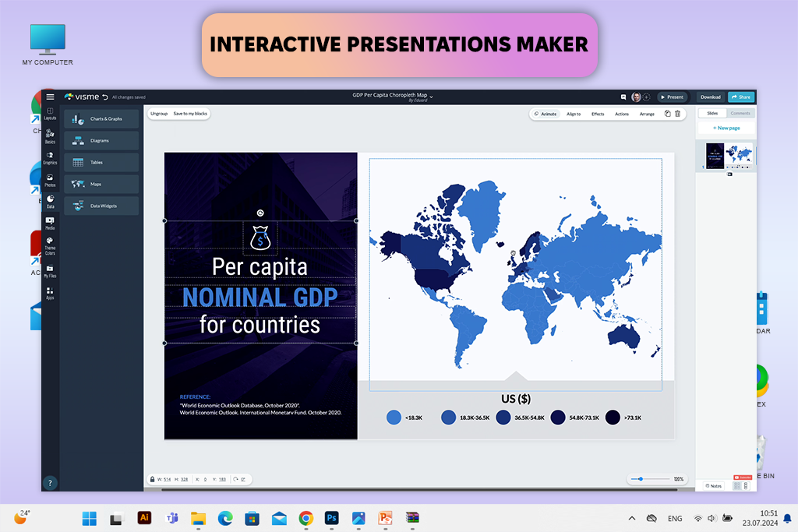Toggle the Notes panel
This screenshot has height=532, width=798.
713,486
